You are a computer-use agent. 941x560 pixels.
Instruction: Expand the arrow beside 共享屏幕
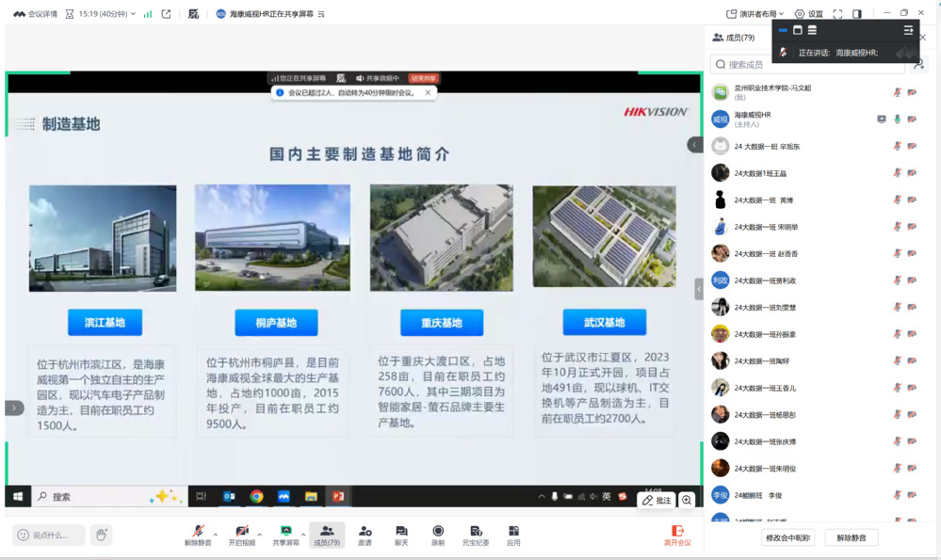(303, 534)
